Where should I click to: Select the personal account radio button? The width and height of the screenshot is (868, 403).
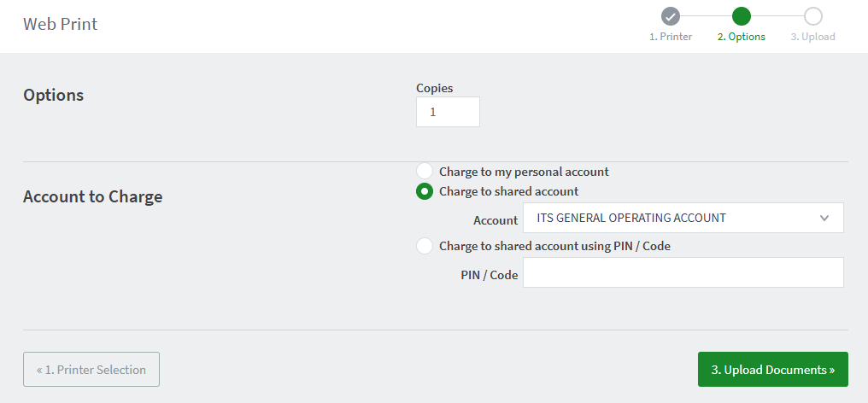click(425, 172)
